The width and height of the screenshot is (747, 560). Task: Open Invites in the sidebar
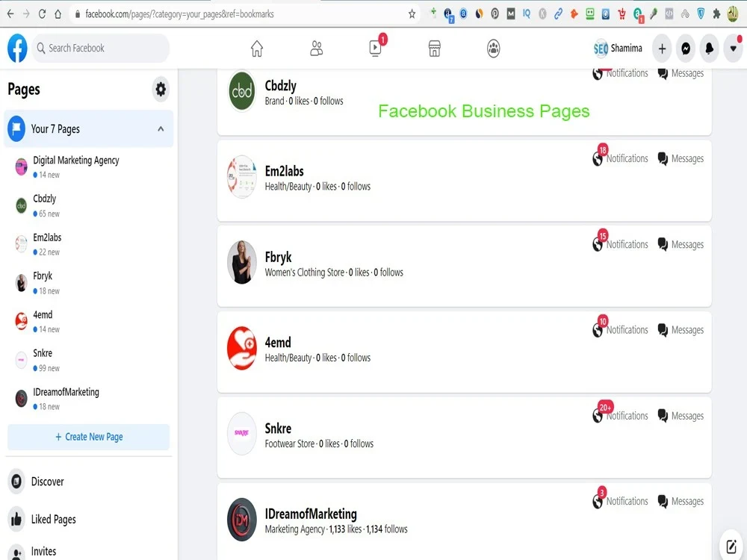pyautogui.click(x=89, y=552)
